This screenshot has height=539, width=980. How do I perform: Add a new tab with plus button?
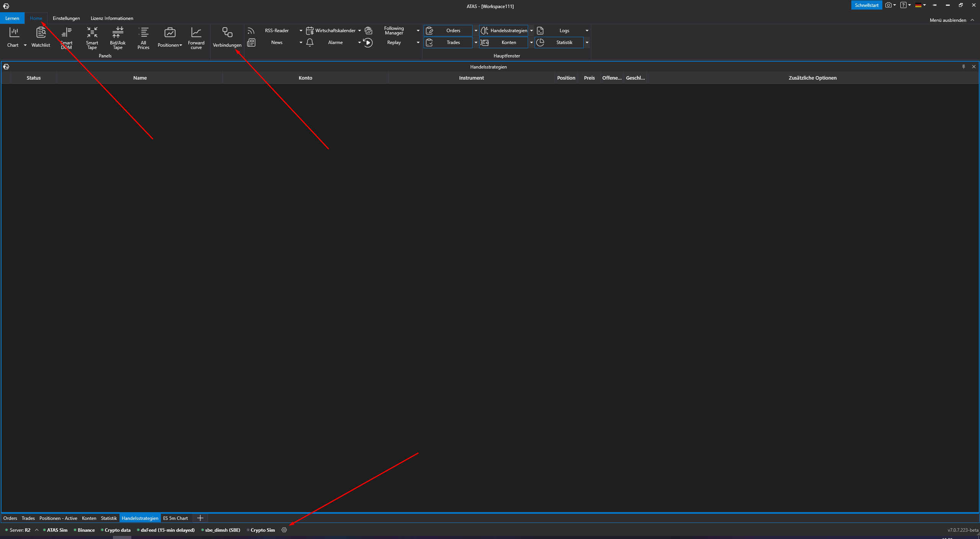(200, 518)
